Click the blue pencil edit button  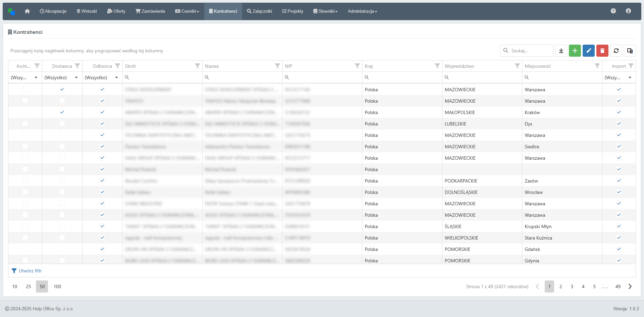point(588,51)
